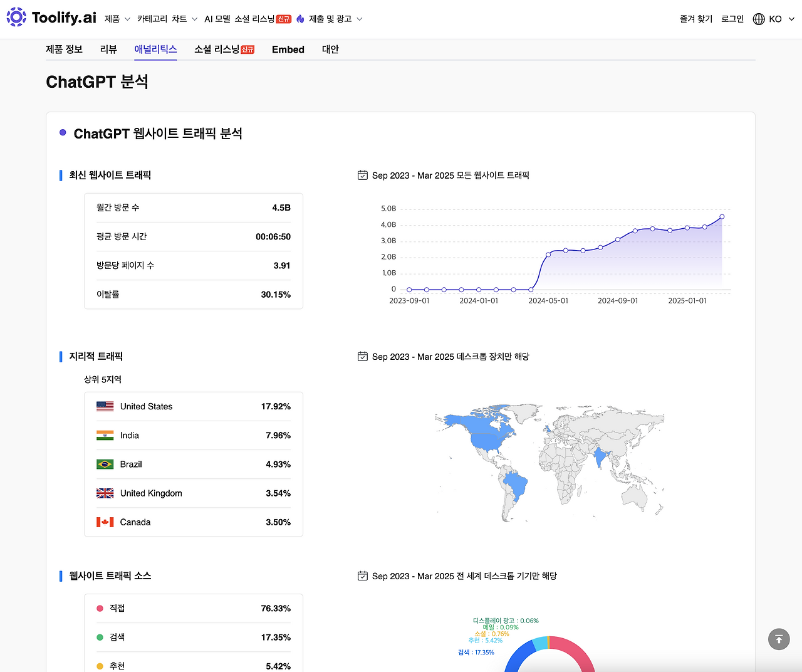Click the 로그인 link

coord(732,19)
